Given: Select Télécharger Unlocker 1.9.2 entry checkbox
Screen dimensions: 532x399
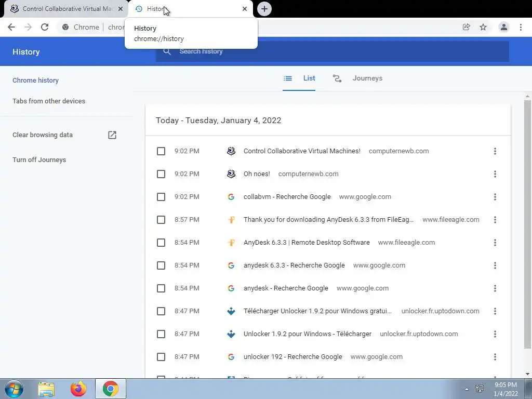Looking at the screenshot, I should (161, 311).
